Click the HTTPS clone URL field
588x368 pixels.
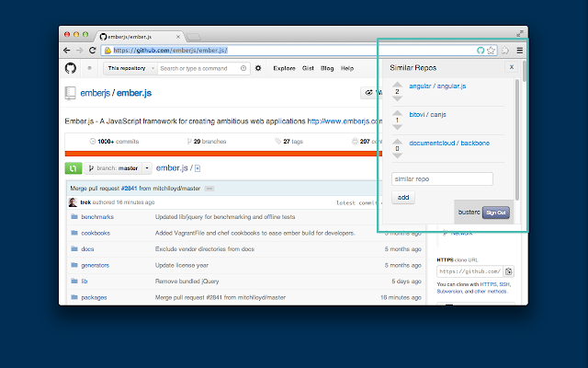tap(470, 271)
